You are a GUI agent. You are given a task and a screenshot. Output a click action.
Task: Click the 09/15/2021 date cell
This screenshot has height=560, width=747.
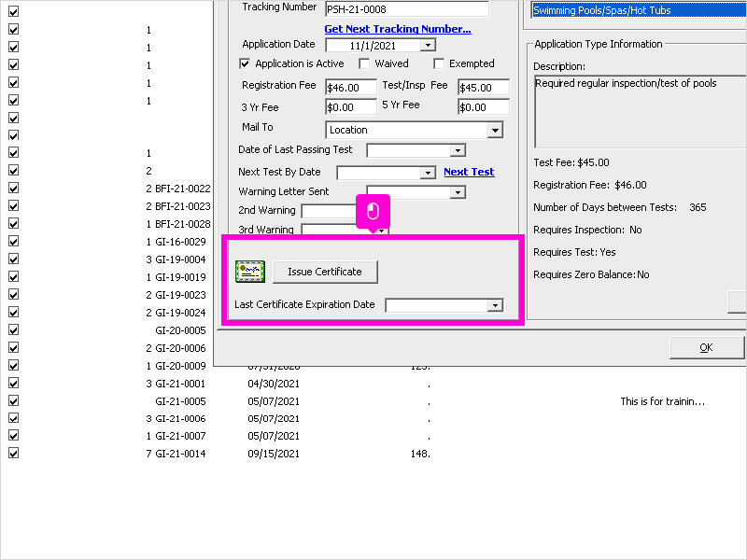[274, 454]
